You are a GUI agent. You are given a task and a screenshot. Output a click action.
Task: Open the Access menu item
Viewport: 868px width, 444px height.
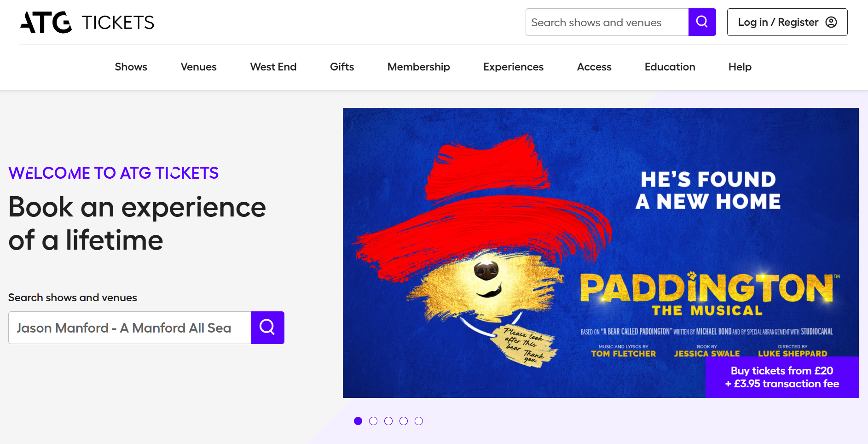click(594, 67)
